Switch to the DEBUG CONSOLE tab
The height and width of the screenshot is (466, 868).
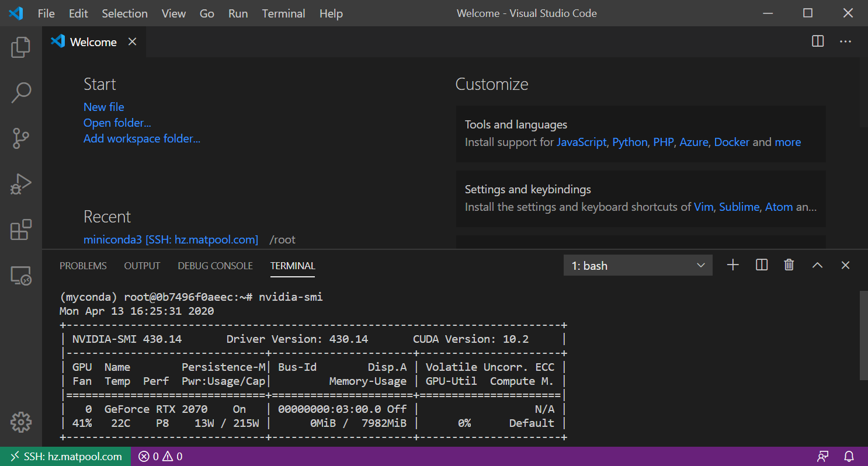click(x=215, y=266)
